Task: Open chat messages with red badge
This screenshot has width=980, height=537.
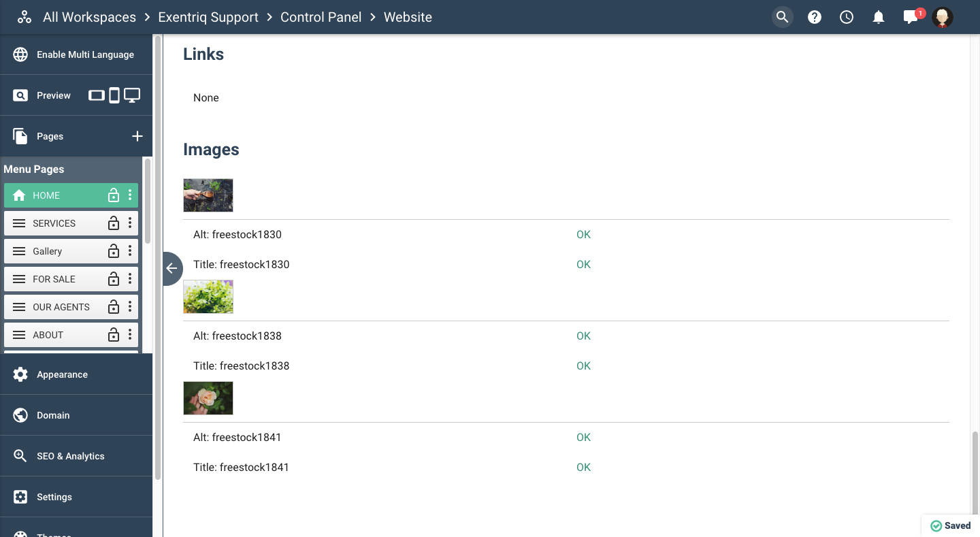Action: 911,18
